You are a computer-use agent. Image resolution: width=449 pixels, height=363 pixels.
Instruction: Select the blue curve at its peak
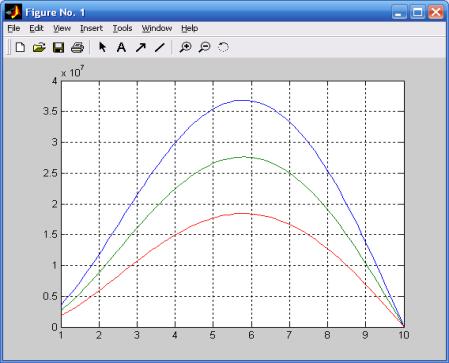[246, 100]
